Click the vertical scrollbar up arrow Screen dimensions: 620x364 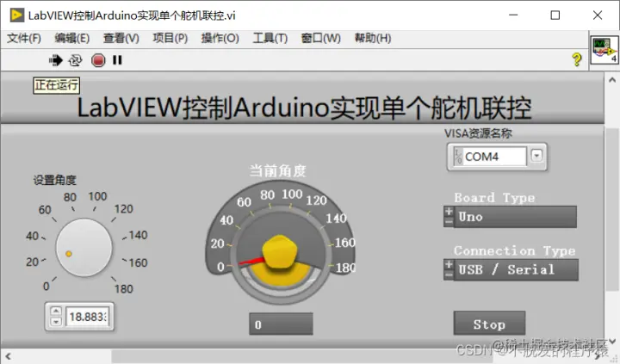click(612, 79)
